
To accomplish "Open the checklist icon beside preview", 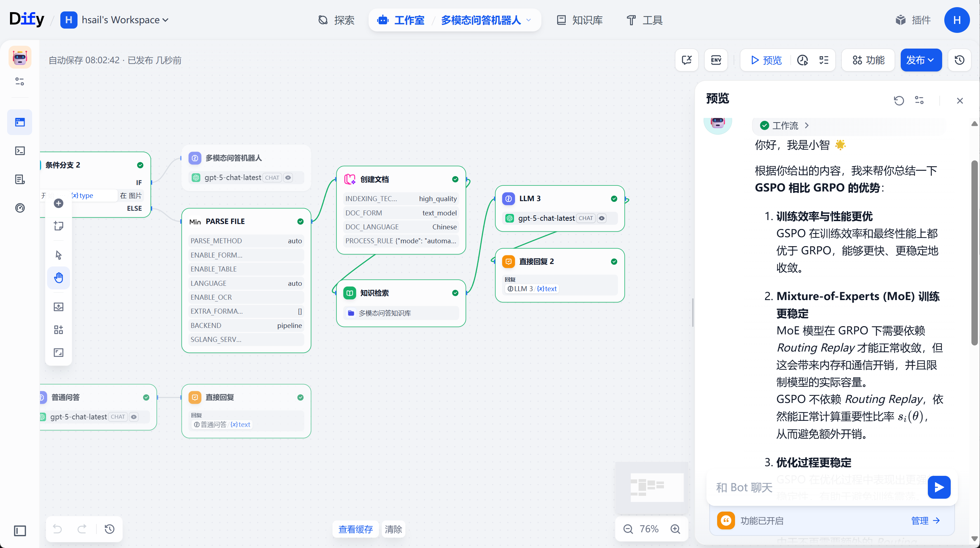I will pyautogui.click(x=824, y=60).
